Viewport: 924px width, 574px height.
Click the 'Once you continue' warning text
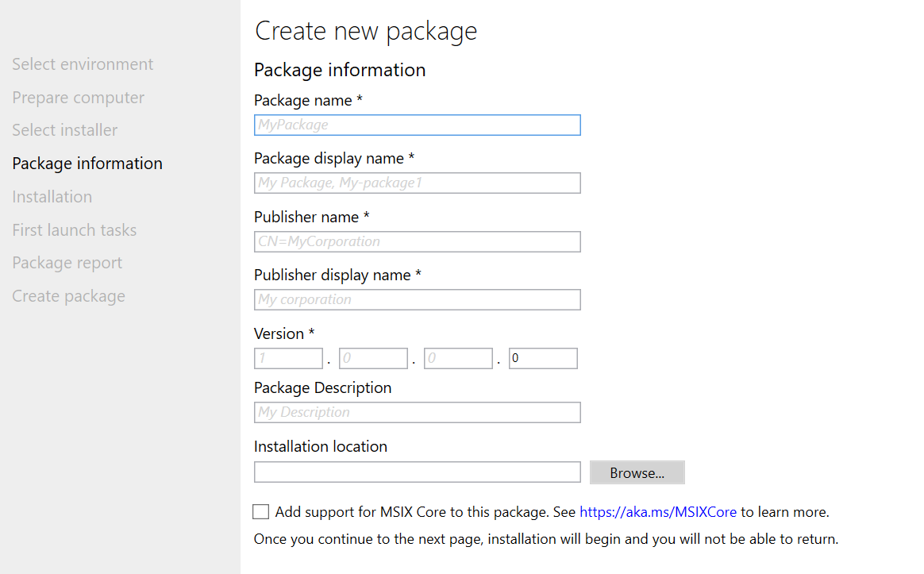(x=545, y=539)
